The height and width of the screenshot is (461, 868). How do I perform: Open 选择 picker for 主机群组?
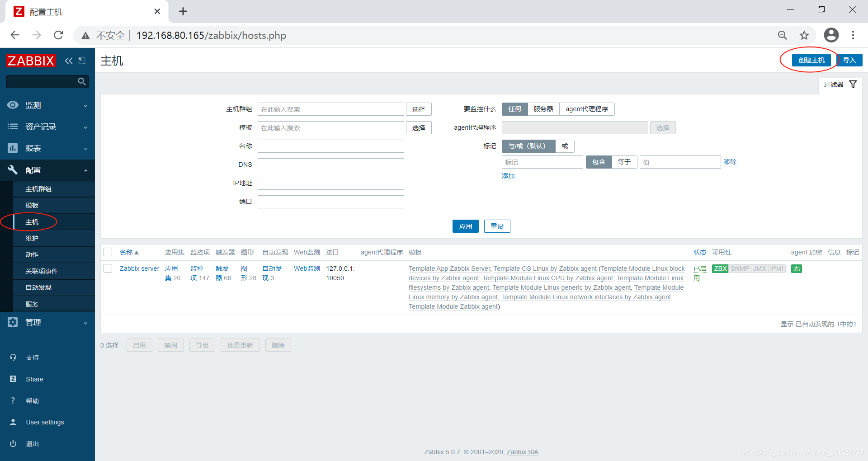point(419,109)
